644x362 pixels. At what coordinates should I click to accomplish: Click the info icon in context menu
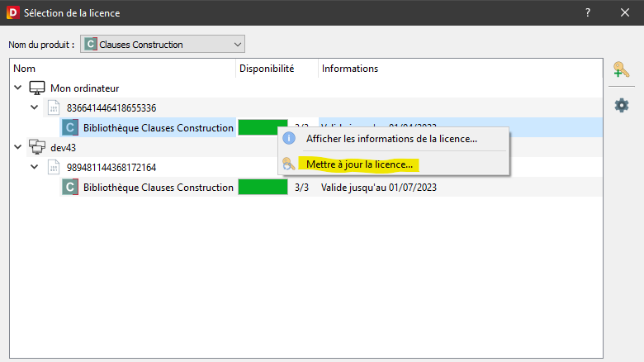(x=289, y=139)
